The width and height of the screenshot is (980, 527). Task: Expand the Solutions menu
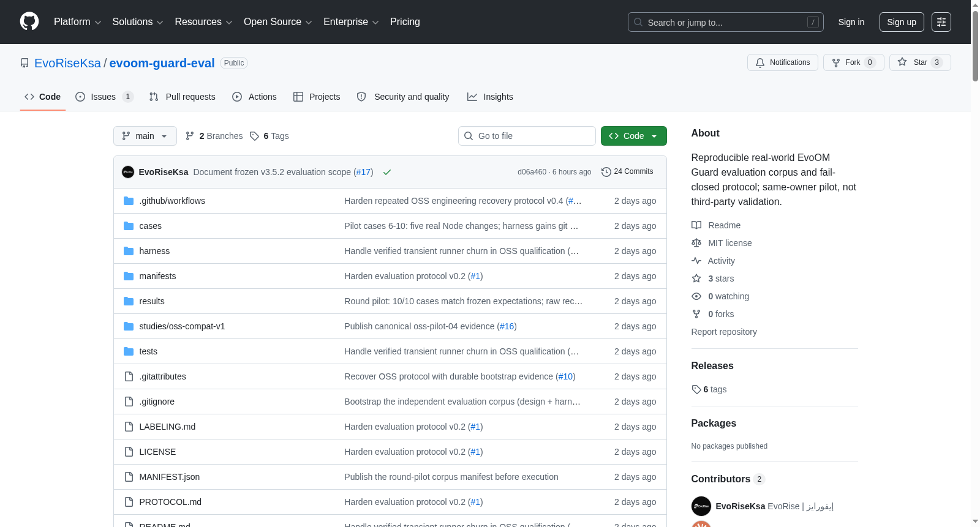coord(138,22)
